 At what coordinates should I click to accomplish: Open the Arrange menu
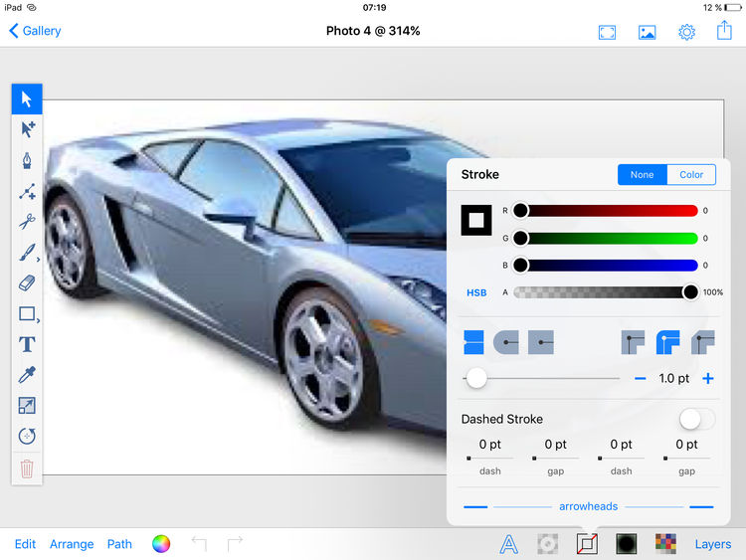[72, 544]
